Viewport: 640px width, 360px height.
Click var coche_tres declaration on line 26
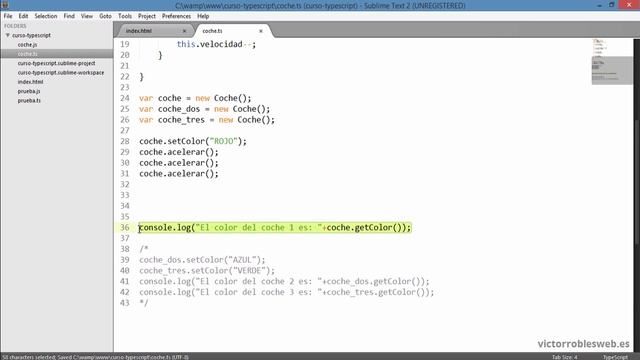tap(207, 120)
